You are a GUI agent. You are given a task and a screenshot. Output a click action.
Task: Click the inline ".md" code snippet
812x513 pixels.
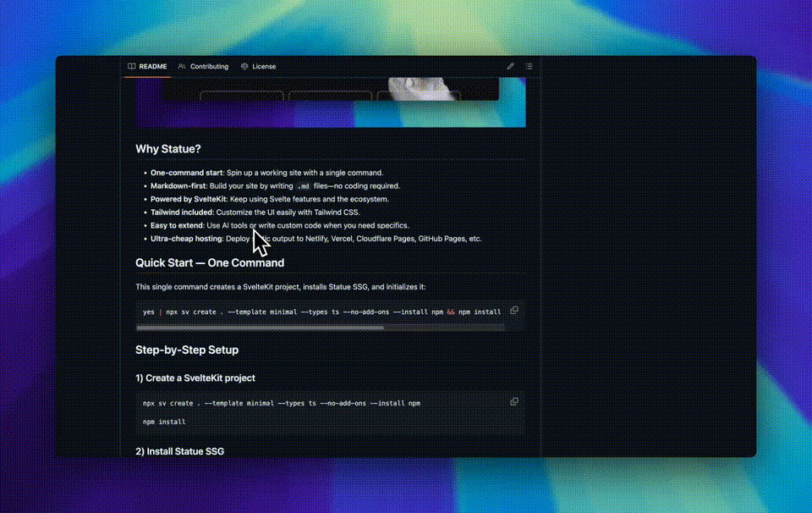click(x=304, y=186)
